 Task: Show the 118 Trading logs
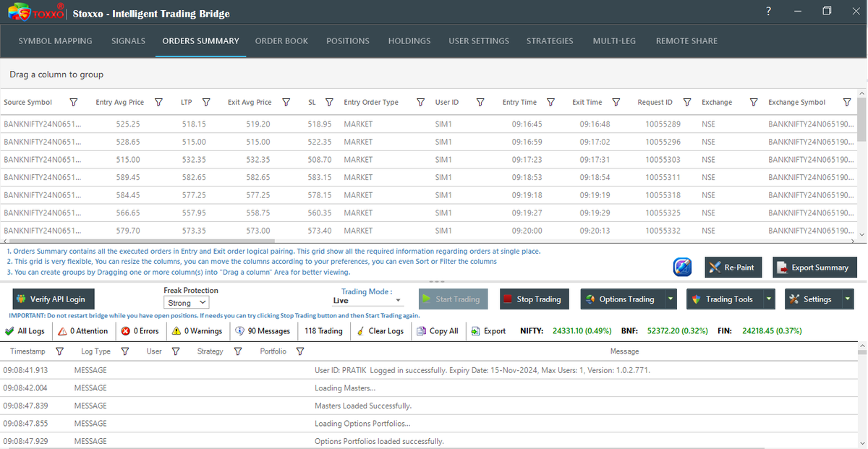click(x=323, y=331)
